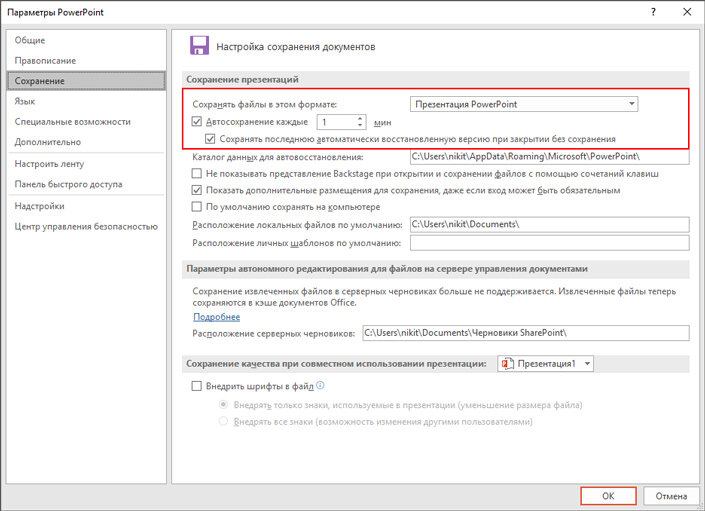Image resolution: width=705 pixels, height=511 pixels.
Task: Click the Настройка сохранения документов heading
Action: click(296, 47)
